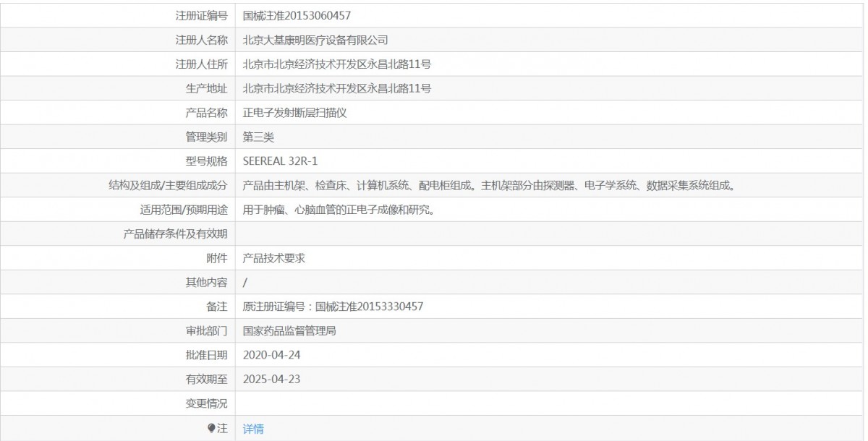The height and width of the screenshot is (441, 868).
Task: Click the 其他内容 label
Action: (x=207, y=283)
